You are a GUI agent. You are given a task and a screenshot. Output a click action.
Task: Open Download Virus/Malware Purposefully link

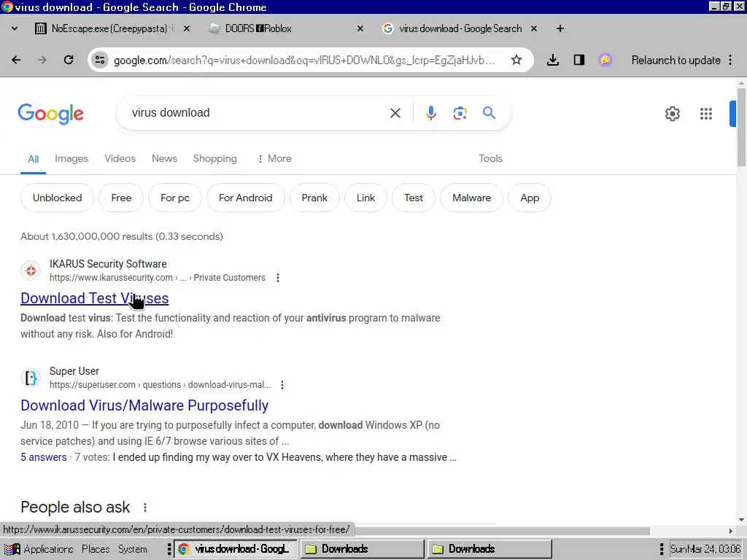click(144, 405)
